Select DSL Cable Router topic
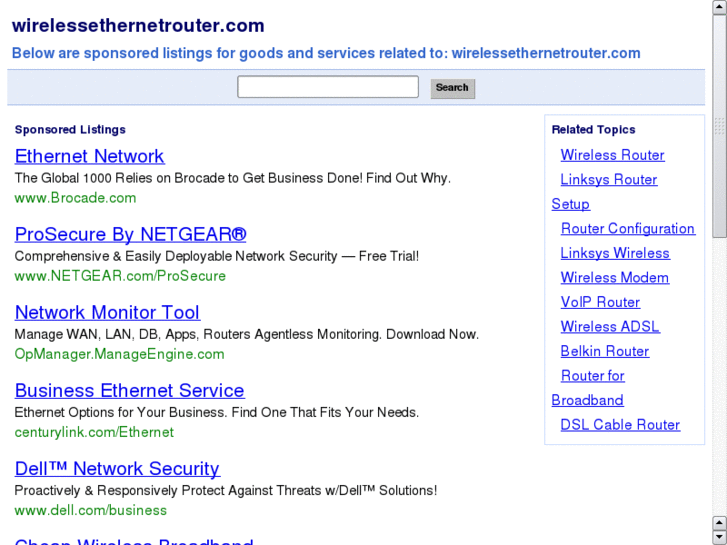Viewport: 727px width, 545px height. tap(620, 425)
